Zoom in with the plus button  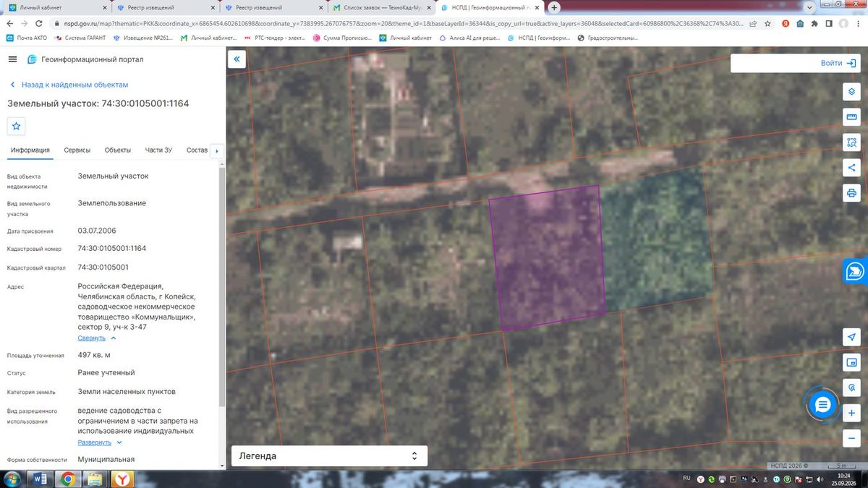coord(851,414)
